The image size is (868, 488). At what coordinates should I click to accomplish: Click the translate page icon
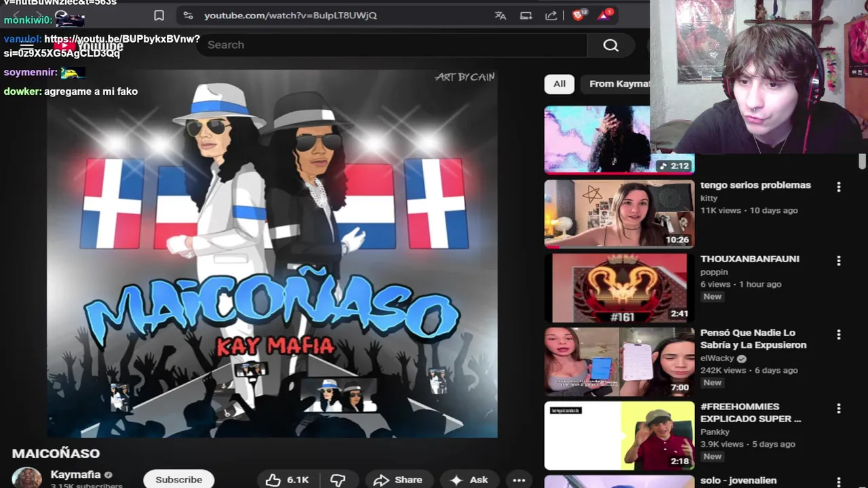pos(500,15)
